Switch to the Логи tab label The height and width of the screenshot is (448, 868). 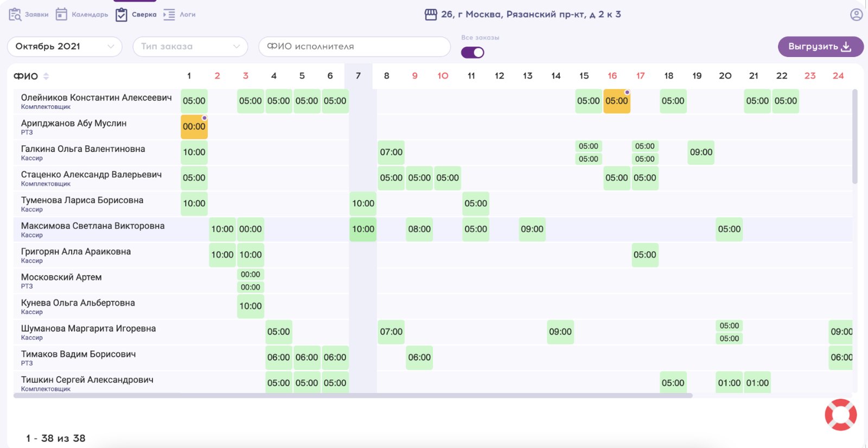[x=188, y=15]
